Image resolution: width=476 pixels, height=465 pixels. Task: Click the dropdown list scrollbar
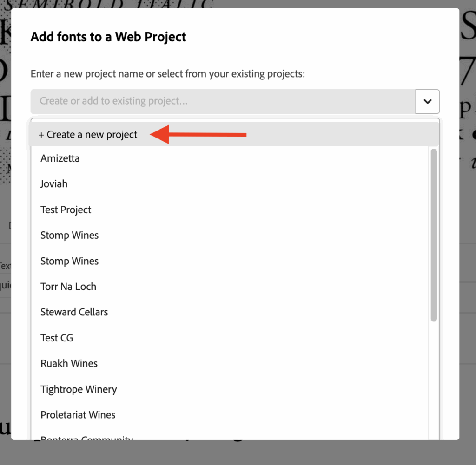(x=434, y=232)
